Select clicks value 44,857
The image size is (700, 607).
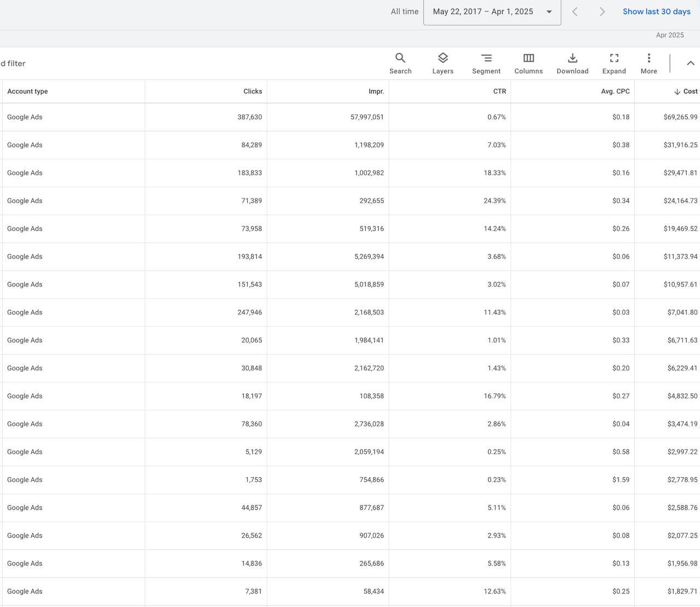[252, 507]
